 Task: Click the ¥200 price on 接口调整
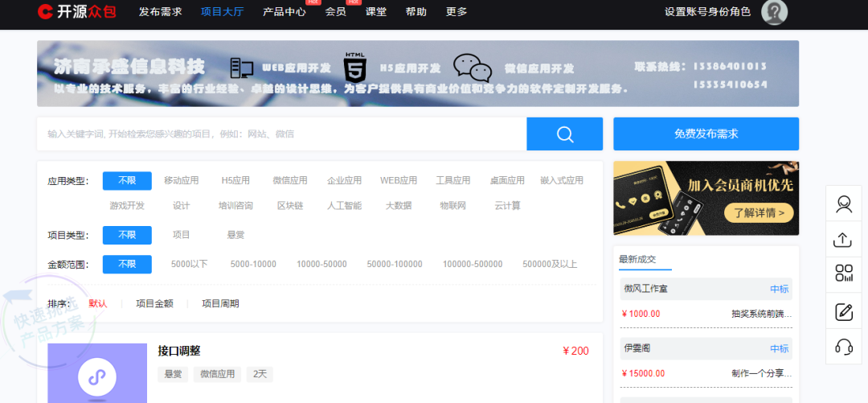pos(575,351)
